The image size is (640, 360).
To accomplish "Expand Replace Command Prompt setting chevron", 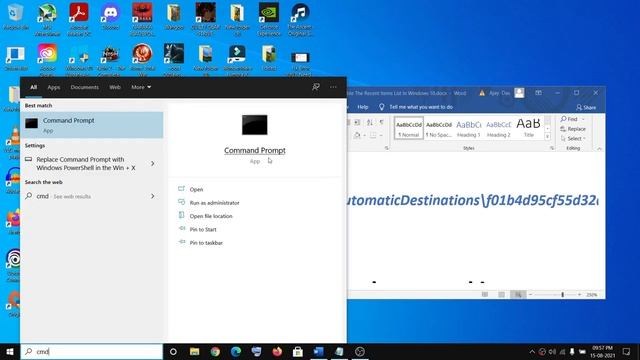I will [x=153, y=164].
